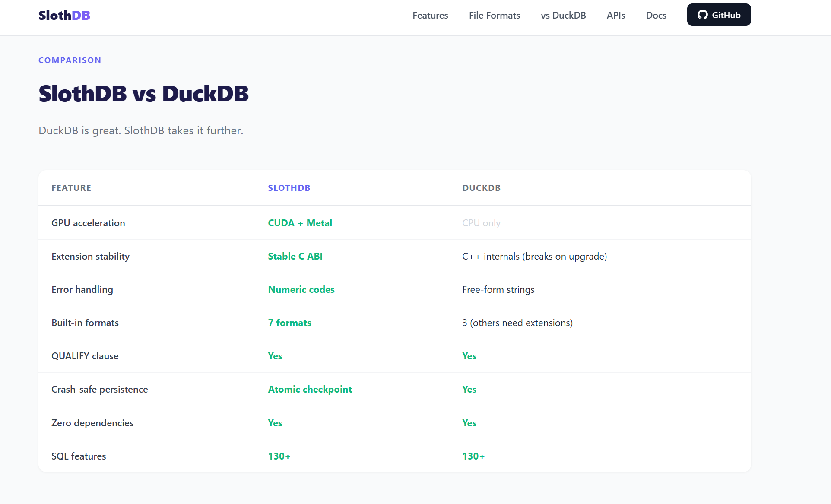Select the CUDA + Metal table cell
Screen dimensions: 831x504
click(300, 223)
